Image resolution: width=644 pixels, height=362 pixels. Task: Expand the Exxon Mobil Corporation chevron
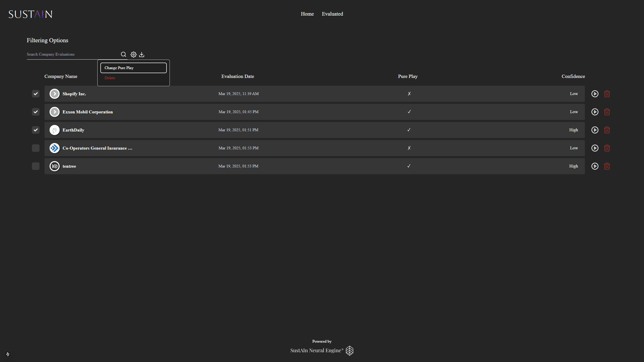(54, 112)
